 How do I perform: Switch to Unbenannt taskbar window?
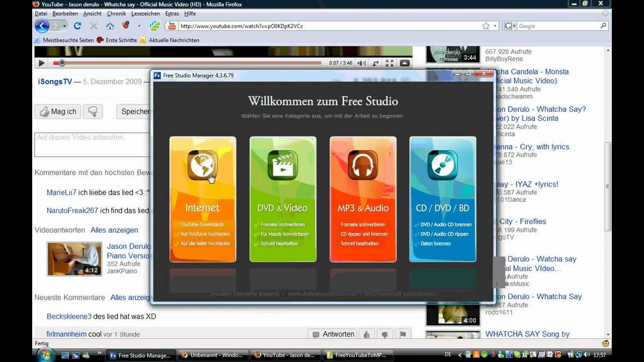point(213,355)
